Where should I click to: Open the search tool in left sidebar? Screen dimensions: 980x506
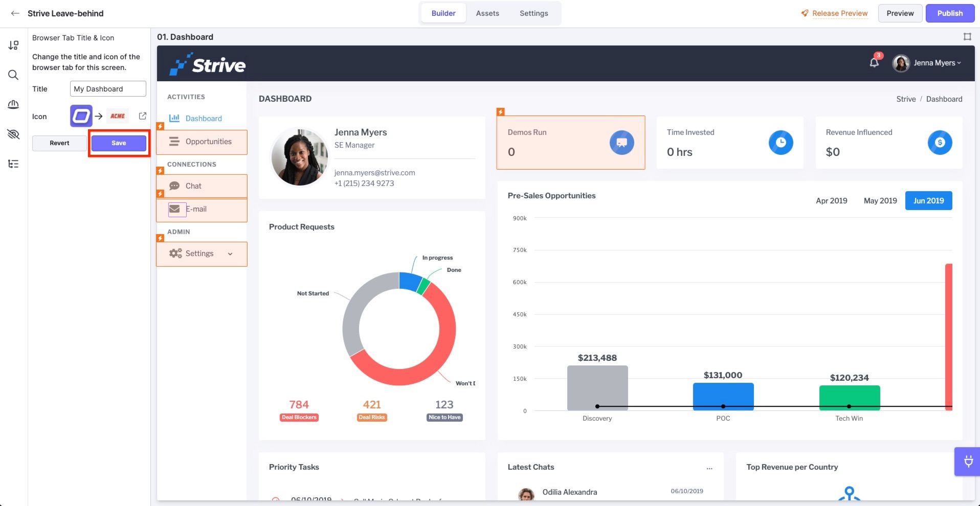(x=13, y=75)
